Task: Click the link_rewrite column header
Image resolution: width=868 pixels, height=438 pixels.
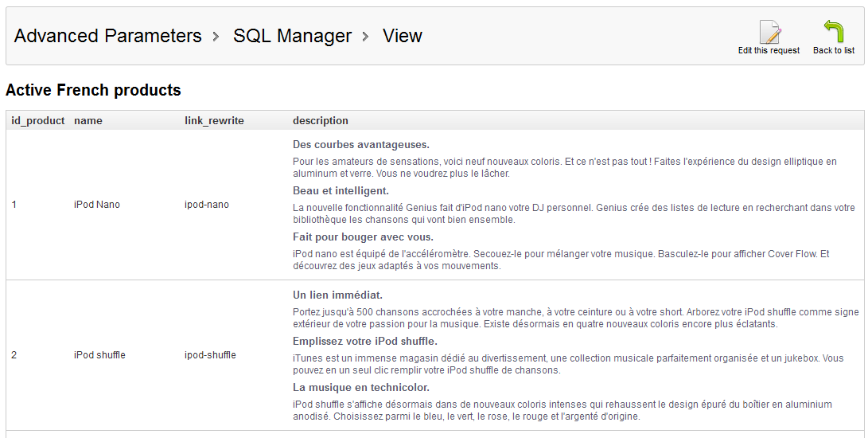Action: 214,120
